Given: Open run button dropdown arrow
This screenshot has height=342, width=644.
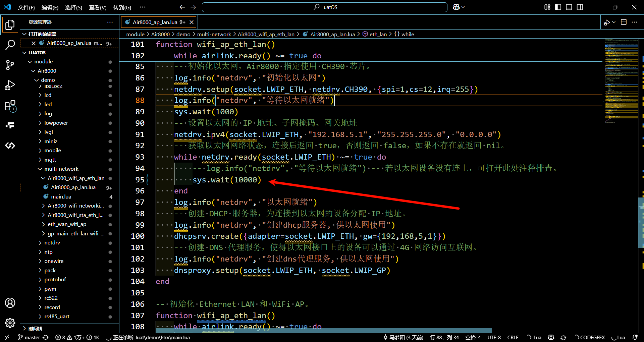Looking at the screenshot, I should [614, 22].
